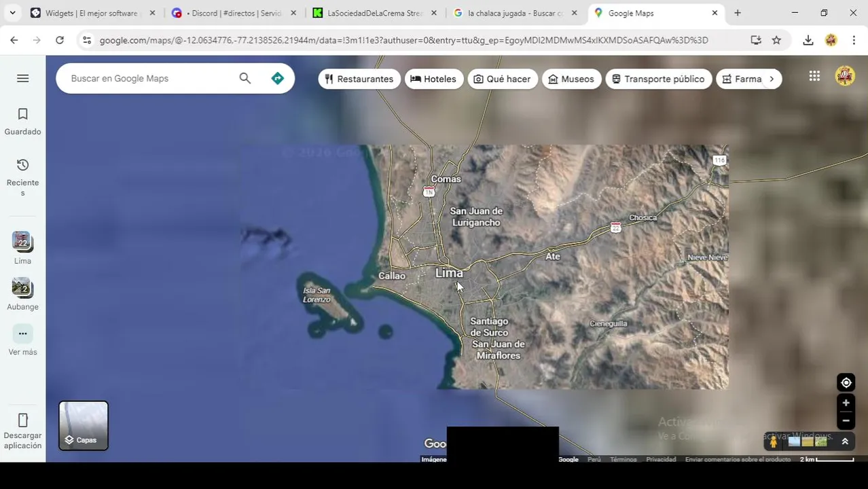Open the Términos link
Image resolution: width=868 pixels, height=489 pixels.
click(x=623, y=460)
